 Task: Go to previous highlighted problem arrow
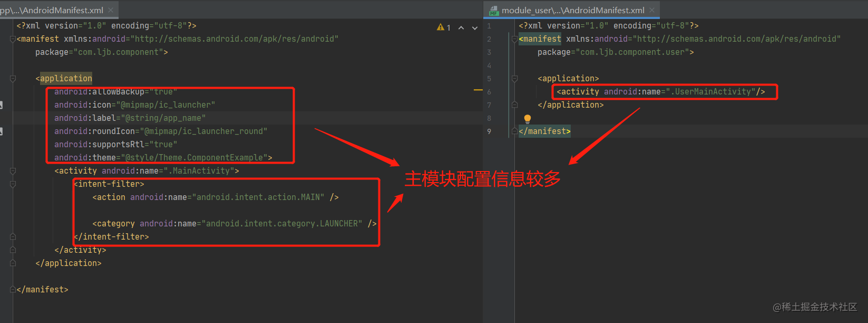point(461,27)
